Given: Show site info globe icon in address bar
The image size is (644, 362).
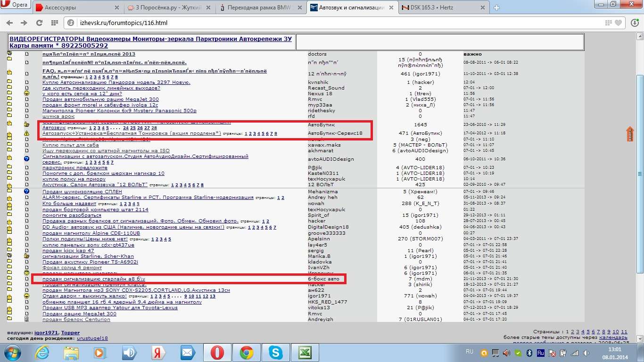Looking at the screenshot, I should (71, 23).
